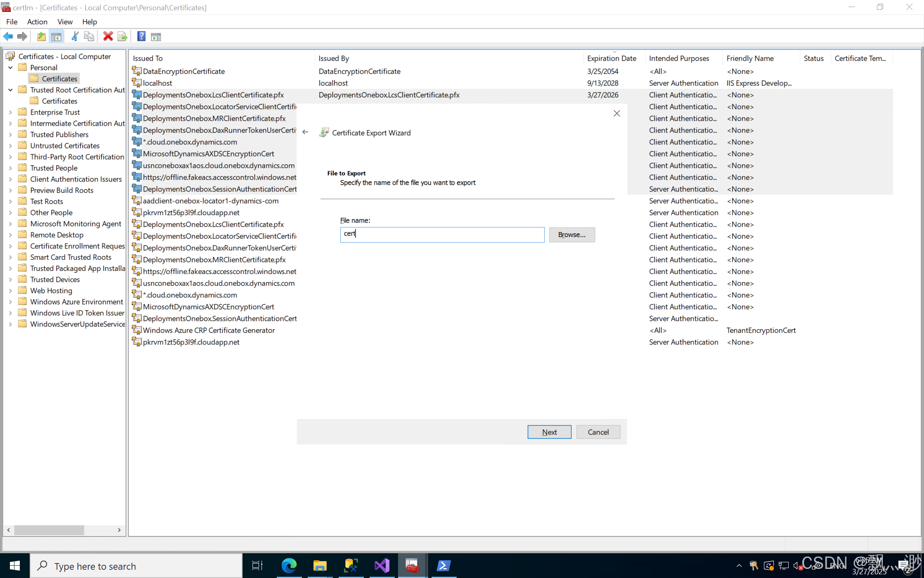Screen dimensions: 924x578
Task: Expand the Web Hosting folder node
Action: point(10,291)
